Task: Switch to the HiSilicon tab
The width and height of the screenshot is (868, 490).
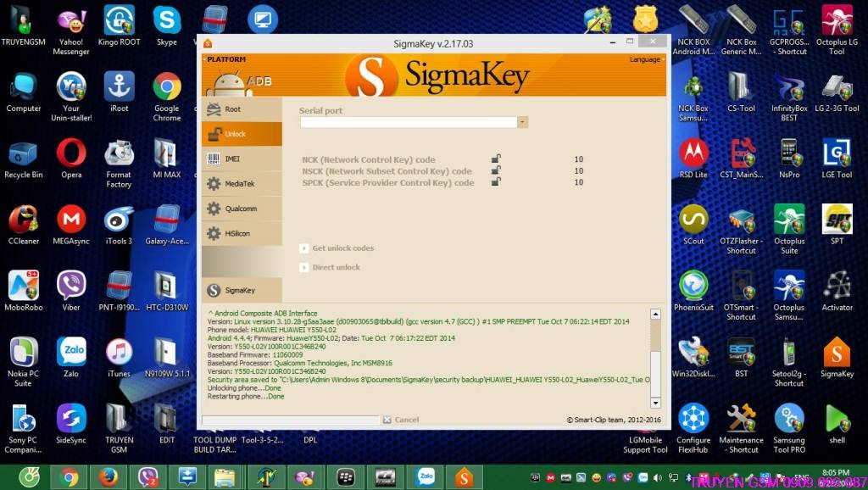Action: point(242,234)
